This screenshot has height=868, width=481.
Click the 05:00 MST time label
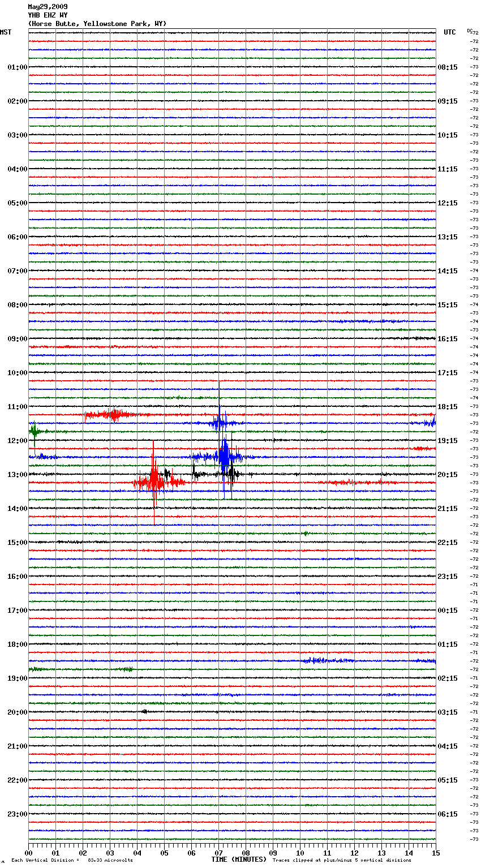[x=17, y=203]
